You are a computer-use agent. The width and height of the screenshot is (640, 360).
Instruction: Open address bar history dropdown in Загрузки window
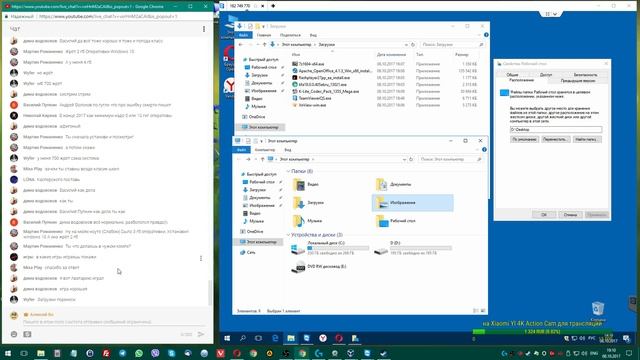(406, 44)
